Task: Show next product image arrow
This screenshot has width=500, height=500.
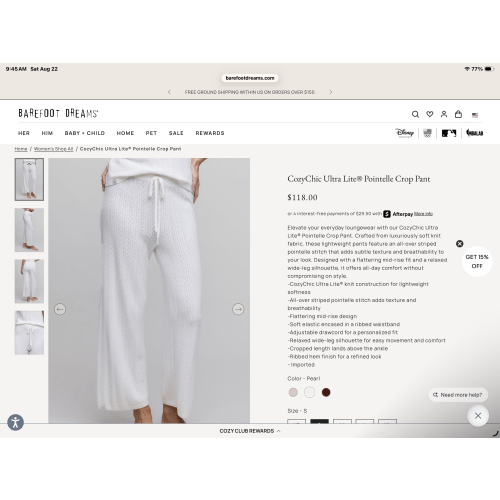Action: click(x=238, y=309)
